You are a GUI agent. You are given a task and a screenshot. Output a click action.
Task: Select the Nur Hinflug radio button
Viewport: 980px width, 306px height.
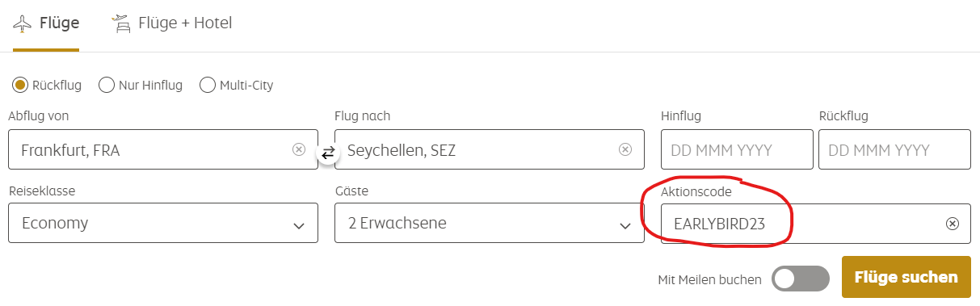coord(107,85)
